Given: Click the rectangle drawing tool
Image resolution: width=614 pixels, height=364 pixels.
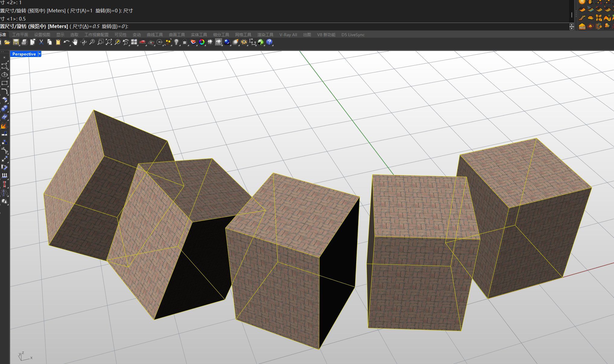Looking at the screenshot, I should tap(4, 83).
